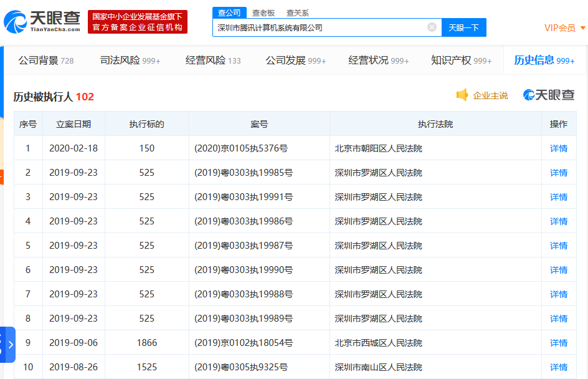The width and height of the screenshot is (588, 379).
Task: Click the 执行标的 column header
Action: point(146,124)
